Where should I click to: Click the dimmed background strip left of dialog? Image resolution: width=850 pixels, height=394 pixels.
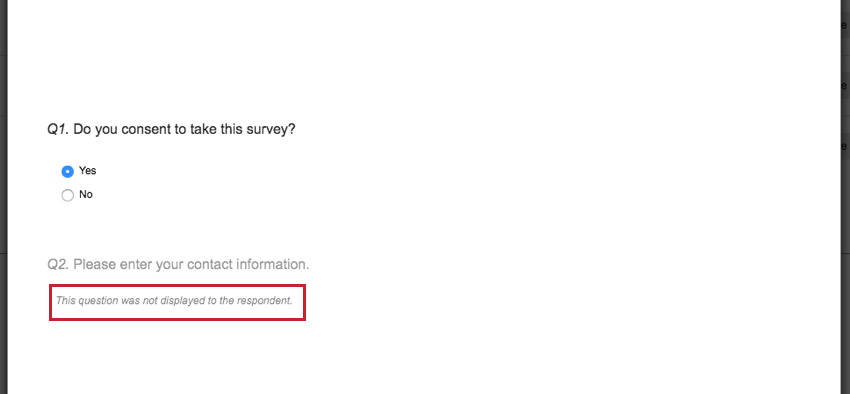coord(3,197)
